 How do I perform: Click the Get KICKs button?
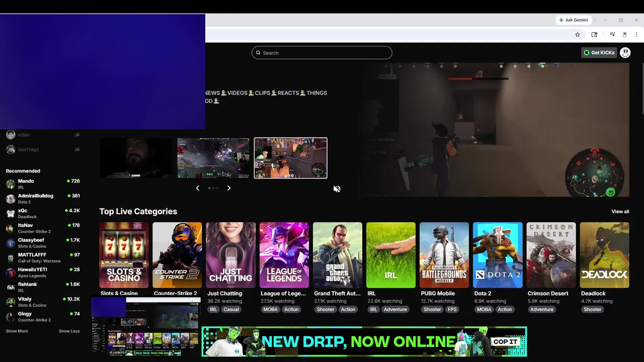tap(599, 52)
